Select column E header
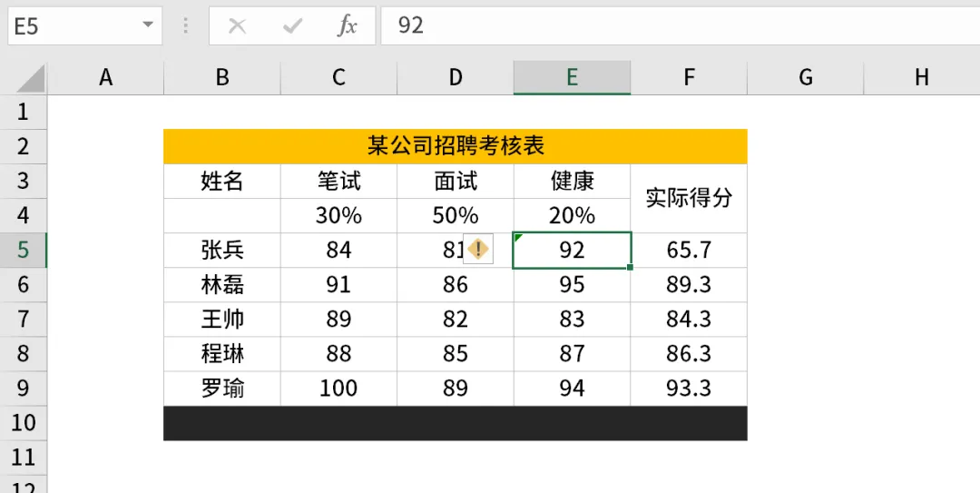This screenshot has width=980, height=493. [x=572, y=77]
